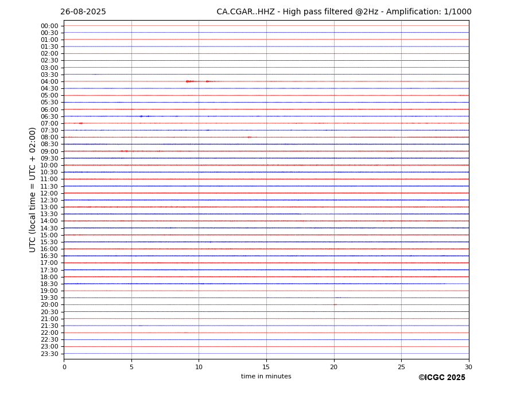
Task: Click the 21:00 time row label
Action: pyautogui.click(x=49, y=319)
